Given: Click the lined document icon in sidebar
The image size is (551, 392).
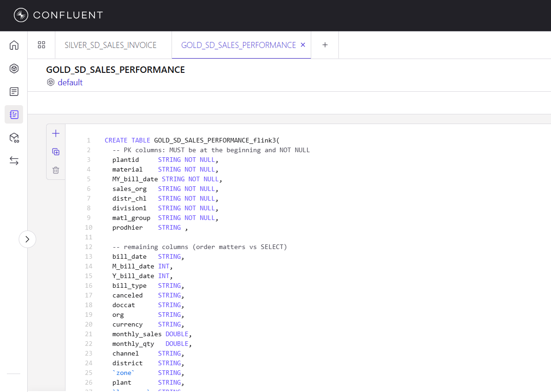Looking at the screenshot, I should (14, 91).
